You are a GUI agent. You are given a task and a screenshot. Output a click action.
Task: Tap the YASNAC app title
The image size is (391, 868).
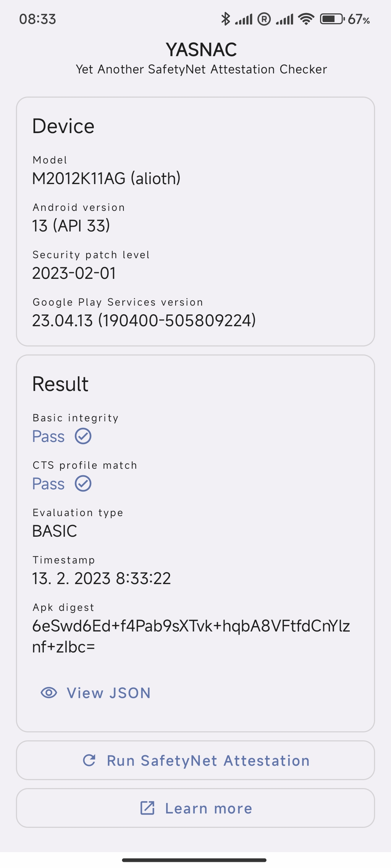[201, 50]
